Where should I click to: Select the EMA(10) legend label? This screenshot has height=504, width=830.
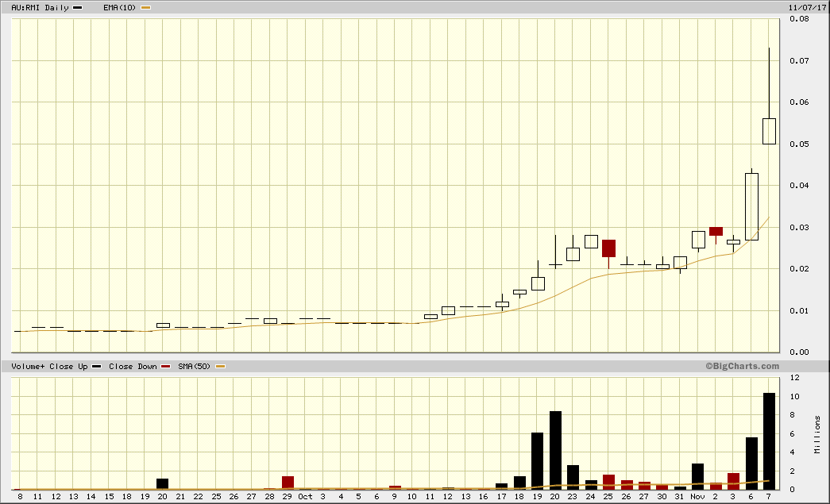coord(119,8)
